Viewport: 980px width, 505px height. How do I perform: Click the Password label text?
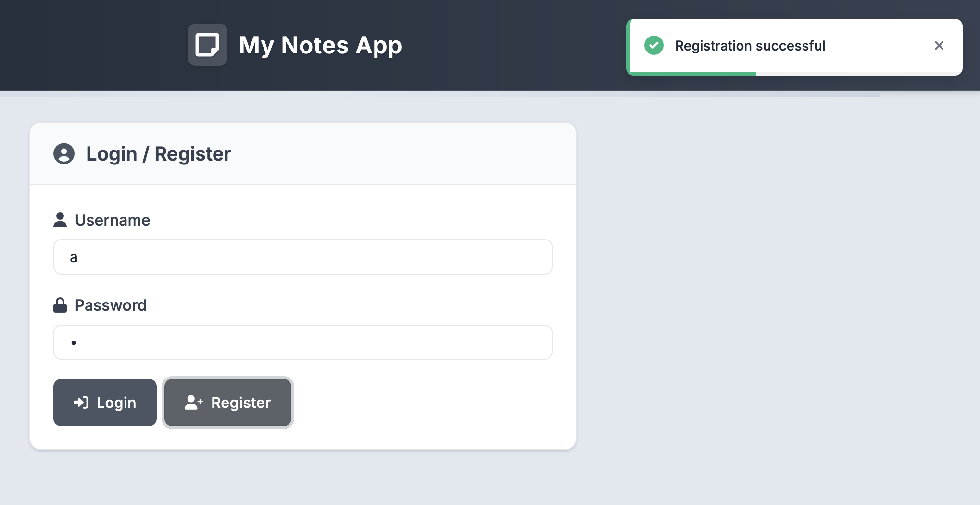click(111, 305)
